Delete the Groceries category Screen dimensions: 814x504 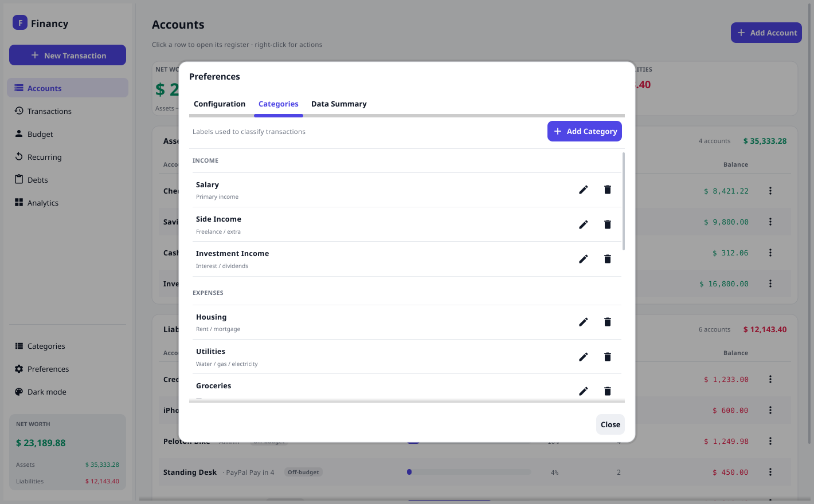click(608, 391)
